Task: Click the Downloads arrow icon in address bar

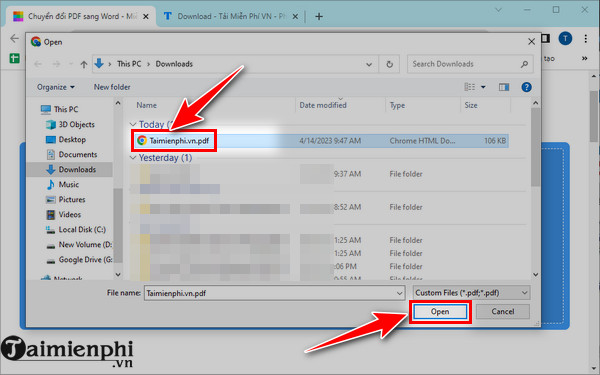Action: pos(99,64)
